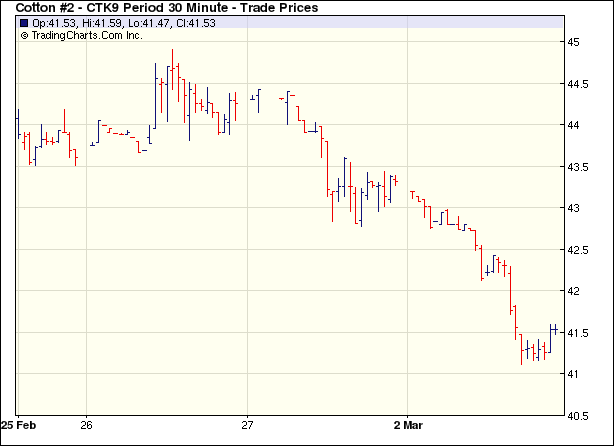
Task: Click the 26 date label on x-axis
Action: point(86,425)
